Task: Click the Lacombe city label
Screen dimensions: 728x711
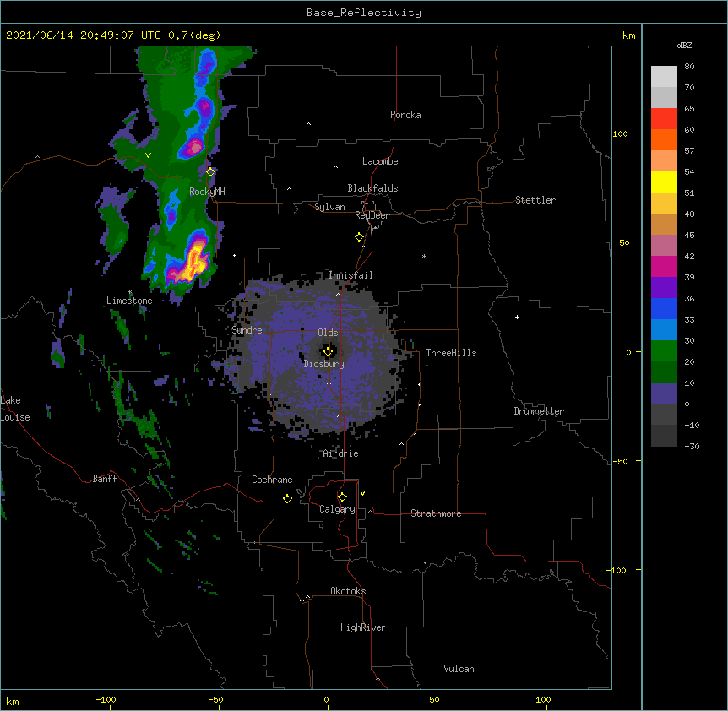Action: [380, 161]
